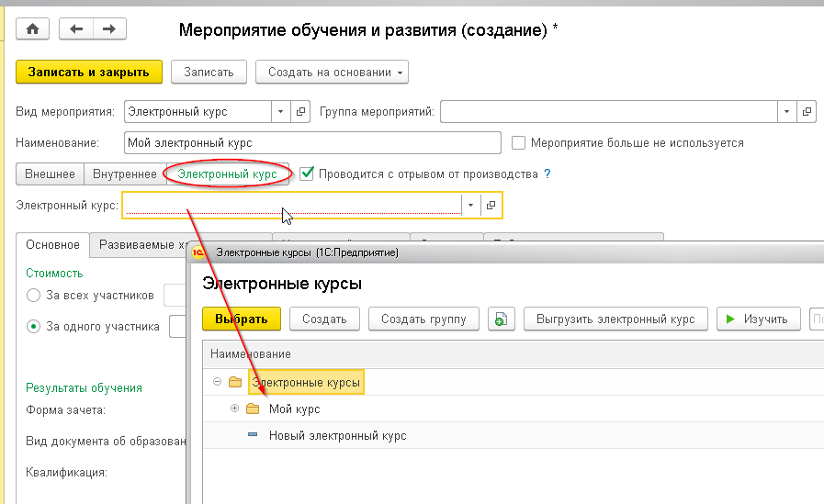824x504 pixels.
Task: Click the Наименование text field
Action: point(312,143)
